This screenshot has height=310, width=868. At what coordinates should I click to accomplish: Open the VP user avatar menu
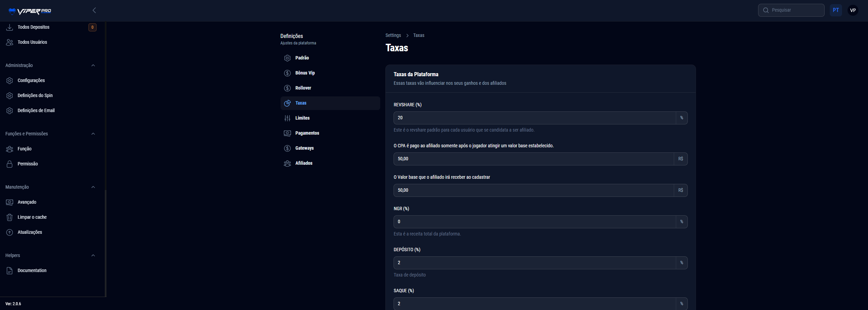coord(853,10)
